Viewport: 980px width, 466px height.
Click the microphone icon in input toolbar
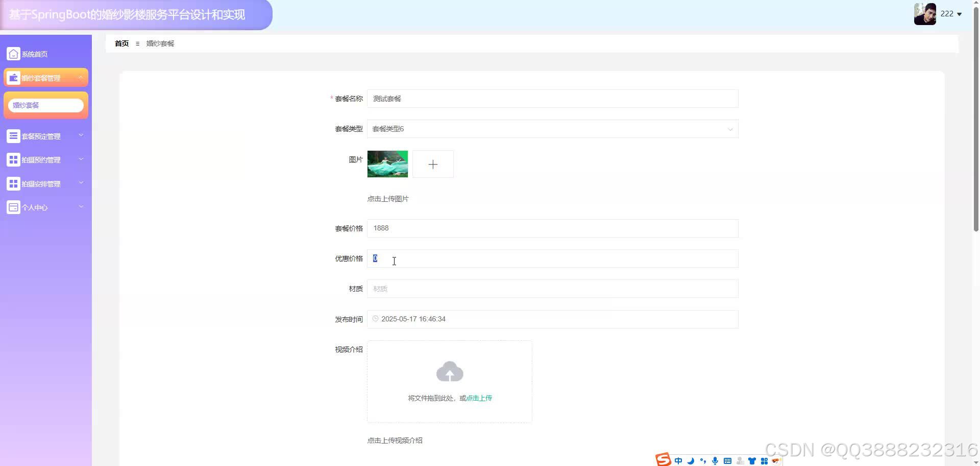(x=715, y=460)
